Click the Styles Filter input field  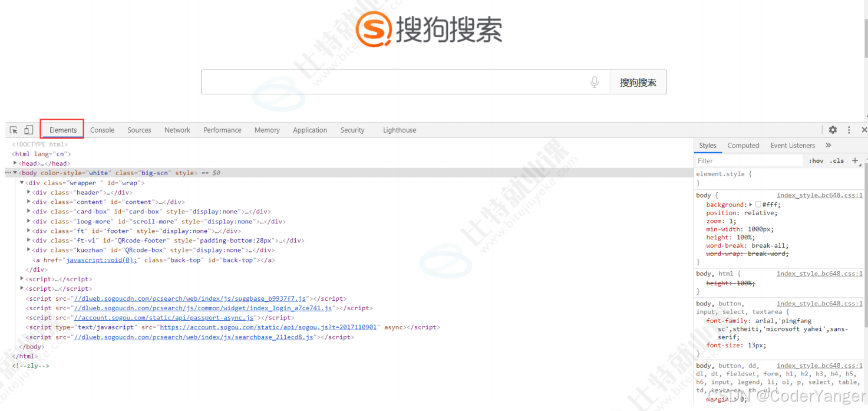(x=748, y=160)
